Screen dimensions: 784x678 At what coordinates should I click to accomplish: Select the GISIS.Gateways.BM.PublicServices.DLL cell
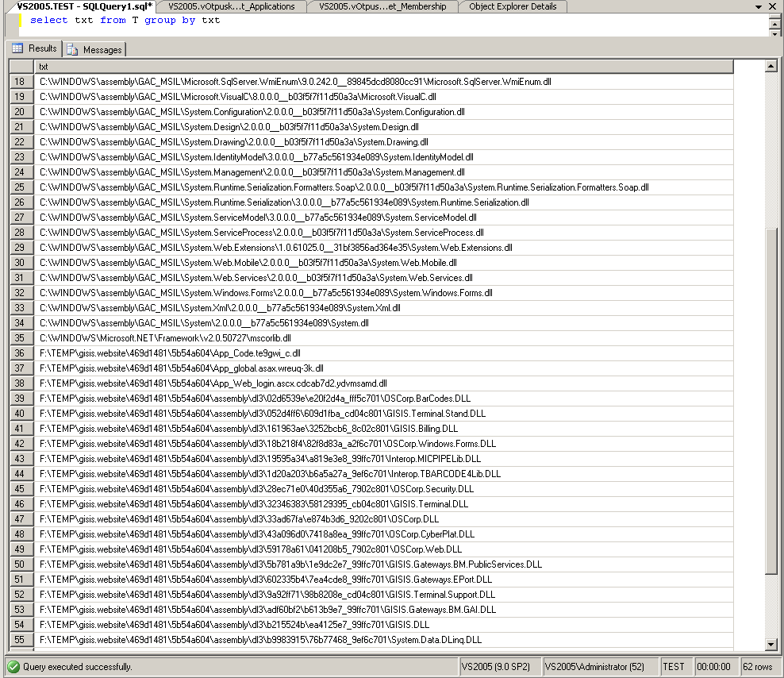pos(383,564)
